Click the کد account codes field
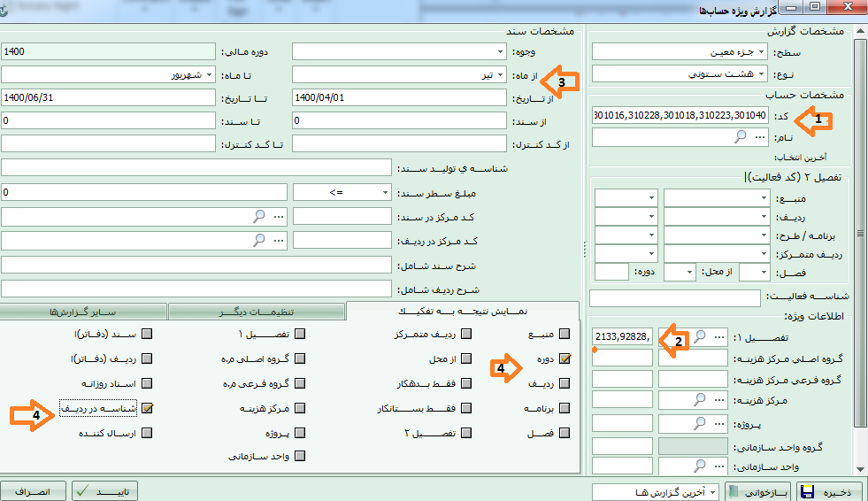 (680, 115)
